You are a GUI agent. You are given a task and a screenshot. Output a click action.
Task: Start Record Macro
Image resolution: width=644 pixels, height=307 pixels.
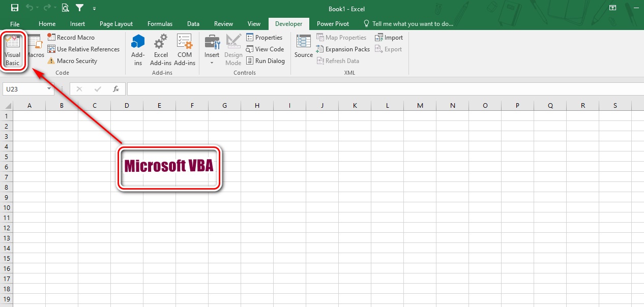pos(71,38)
